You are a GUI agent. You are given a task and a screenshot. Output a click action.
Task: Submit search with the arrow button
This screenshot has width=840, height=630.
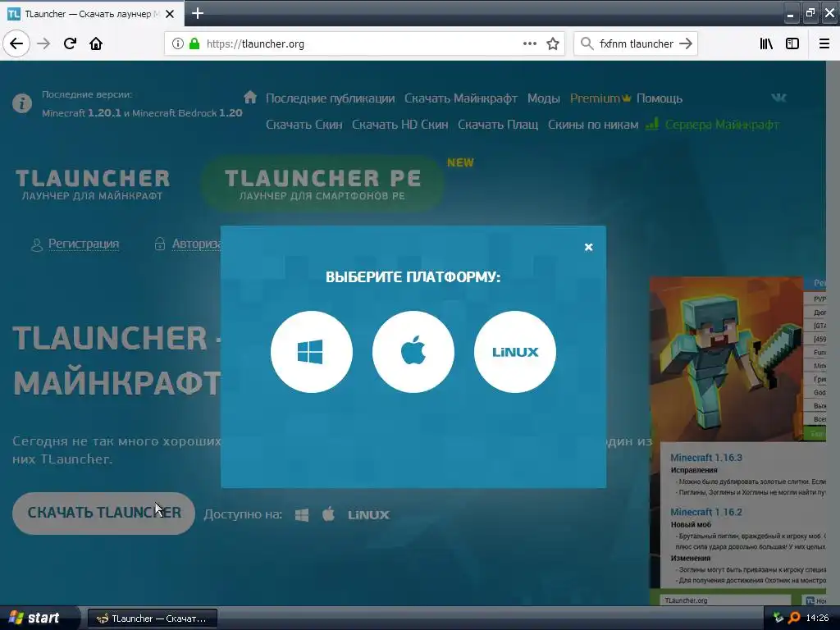point(686,44)
